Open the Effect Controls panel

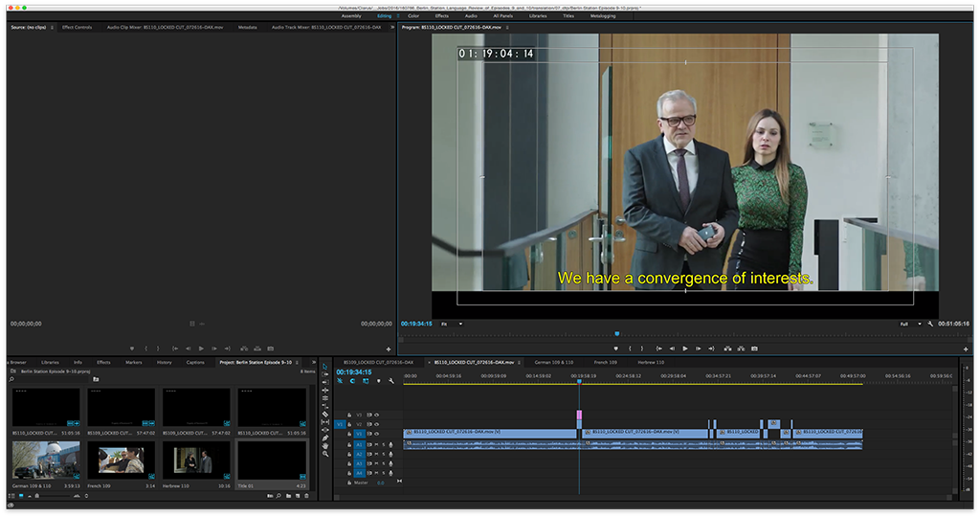[x=77, y=28]
